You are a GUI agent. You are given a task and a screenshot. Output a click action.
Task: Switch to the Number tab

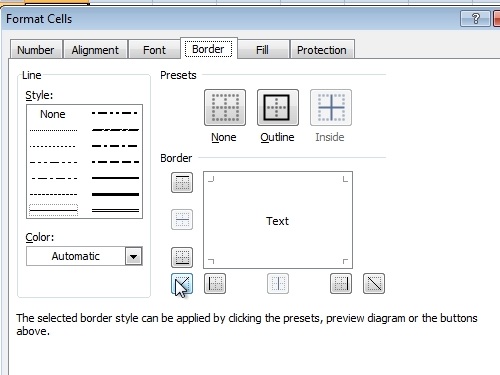pos(36,50)
